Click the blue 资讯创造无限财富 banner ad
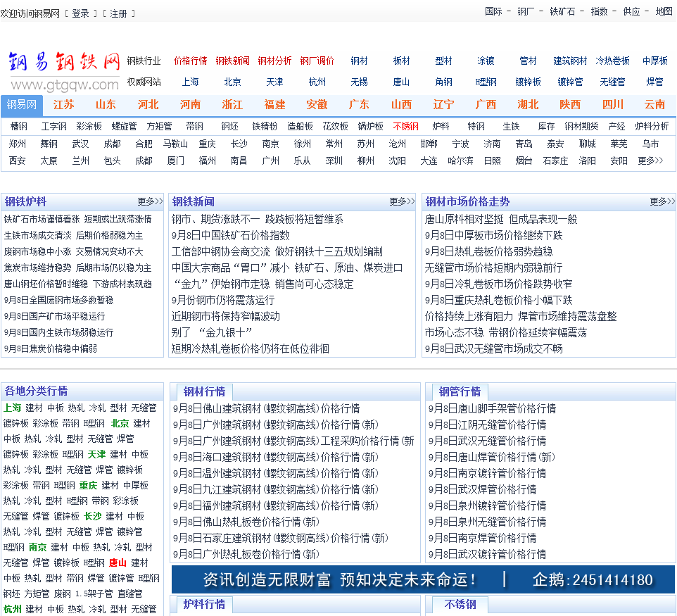This screenshot has height=616, width=677. [422, 579]
